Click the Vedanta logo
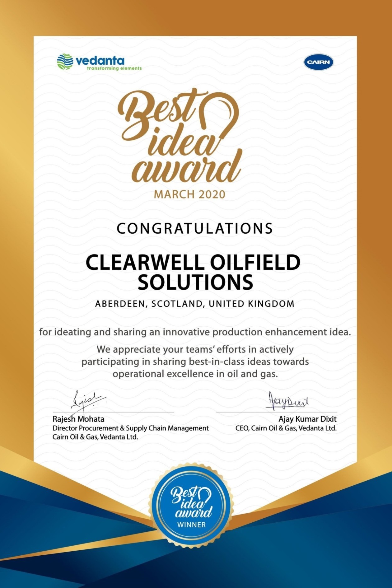The image size is (392, 588). [x=99, y=62]
